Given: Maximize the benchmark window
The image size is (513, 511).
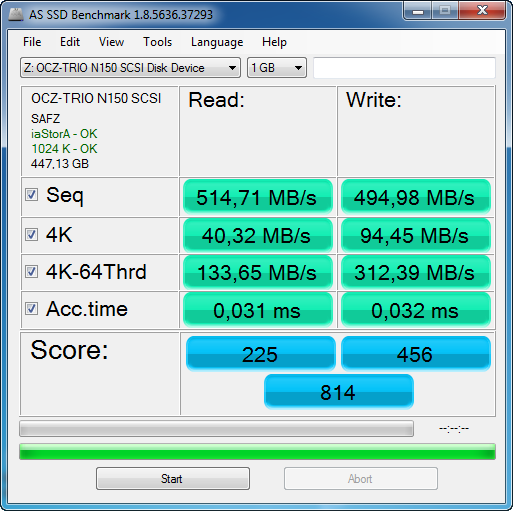Looking at the screenshot, I should tap(445, 10).
